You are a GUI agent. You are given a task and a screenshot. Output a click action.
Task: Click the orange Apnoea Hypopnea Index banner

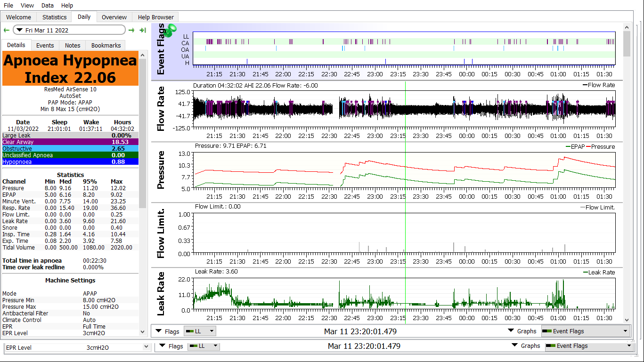point(70,69)
